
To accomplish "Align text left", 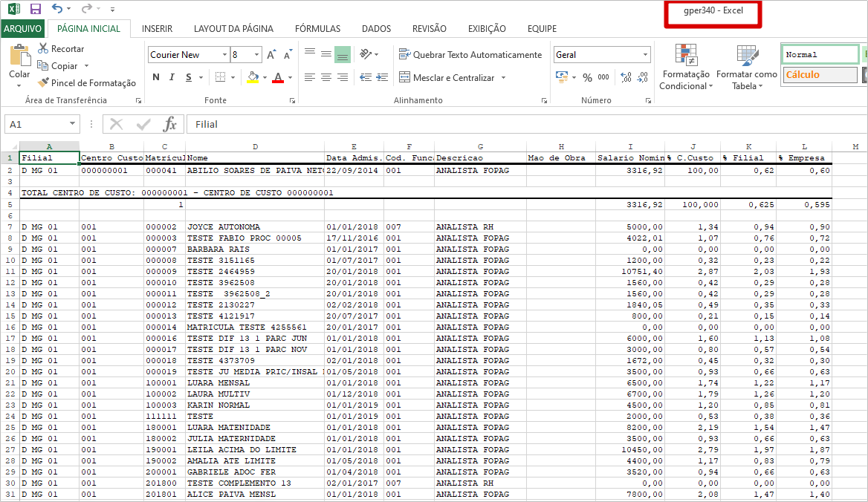I will 310,77.
